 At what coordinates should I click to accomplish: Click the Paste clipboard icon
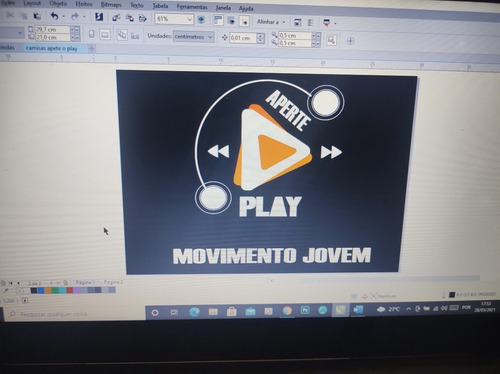[x=37, y=16]
